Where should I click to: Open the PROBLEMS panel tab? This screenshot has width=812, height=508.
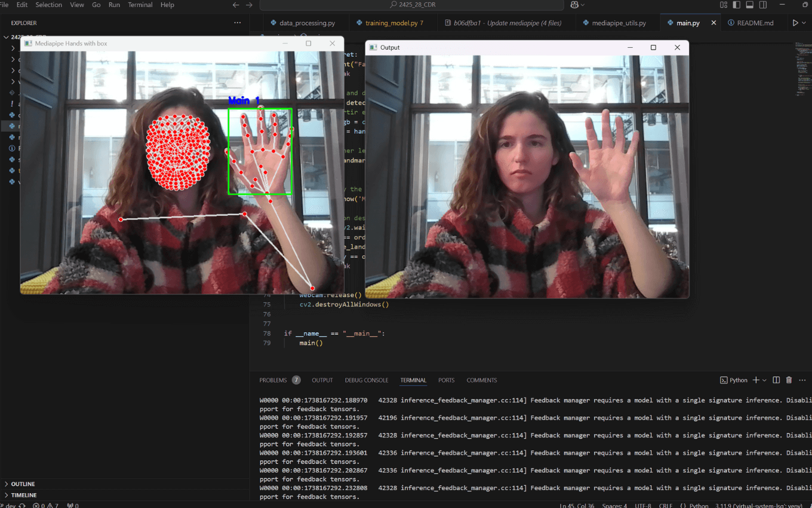coord(279,380)
